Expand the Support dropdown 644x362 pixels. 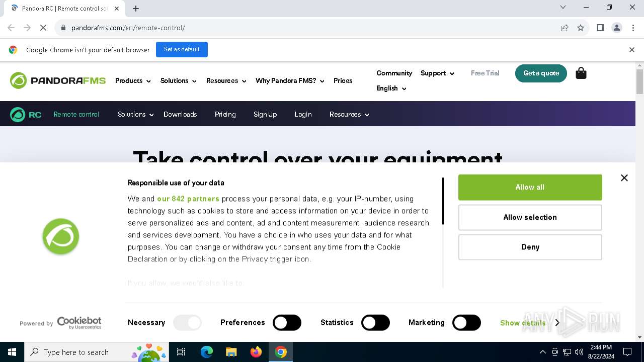coord(437,73)
